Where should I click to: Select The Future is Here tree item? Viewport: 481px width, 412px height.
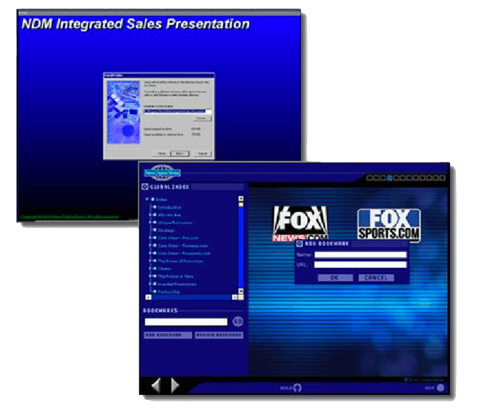175,276
